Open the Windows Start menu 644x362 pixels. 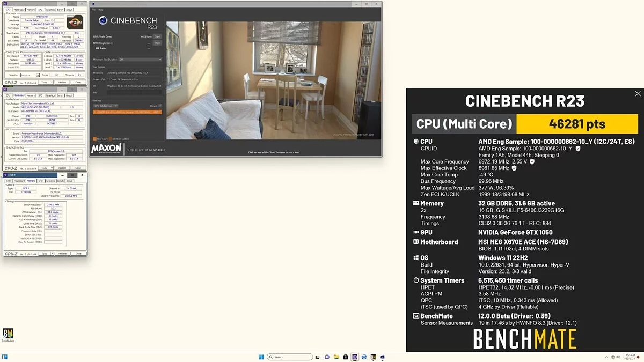tap(261, 357)
